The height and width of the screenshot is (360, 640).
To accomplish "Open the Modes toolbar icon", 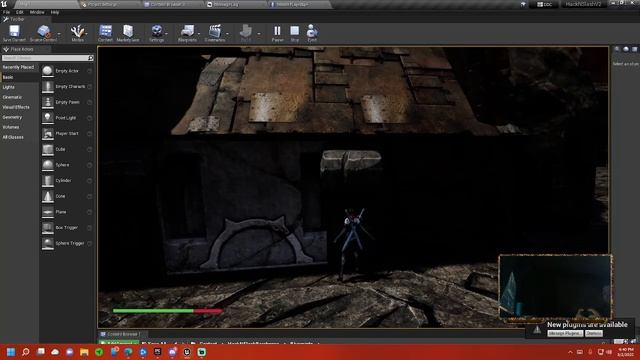I will (x=78, y=31).
